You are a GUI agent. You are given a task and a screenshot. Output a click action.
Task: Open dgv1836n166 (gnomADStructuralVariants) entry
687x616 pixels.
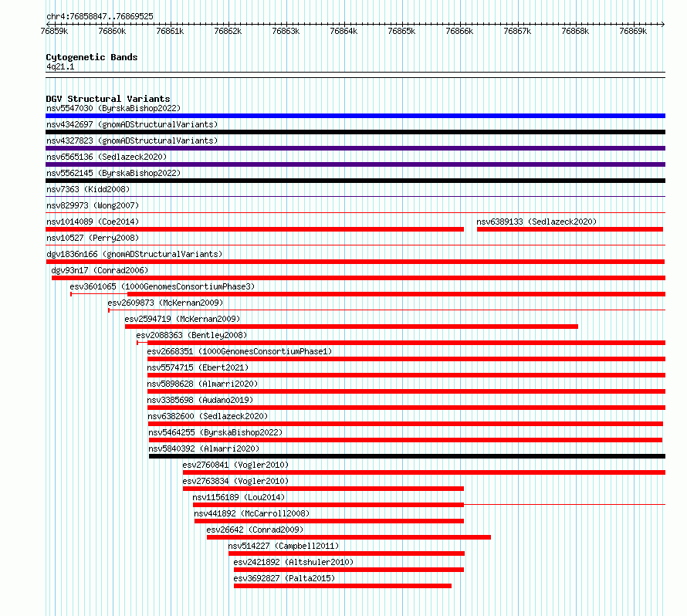pos(134,254)
